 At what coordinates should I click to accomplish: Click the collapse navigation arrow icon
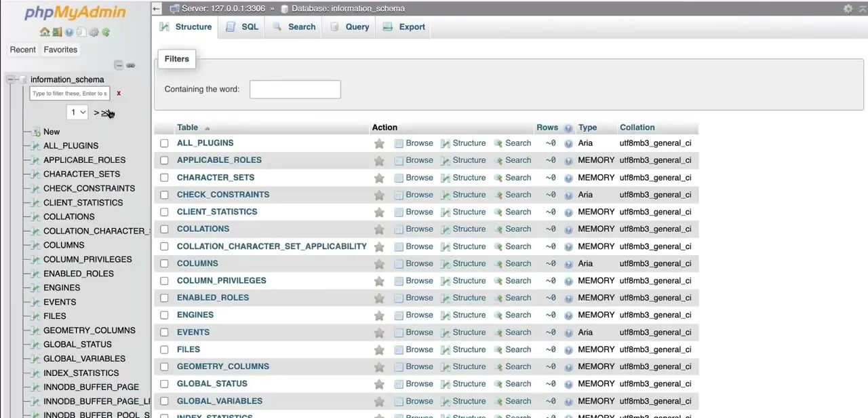(x=157, y=8)
